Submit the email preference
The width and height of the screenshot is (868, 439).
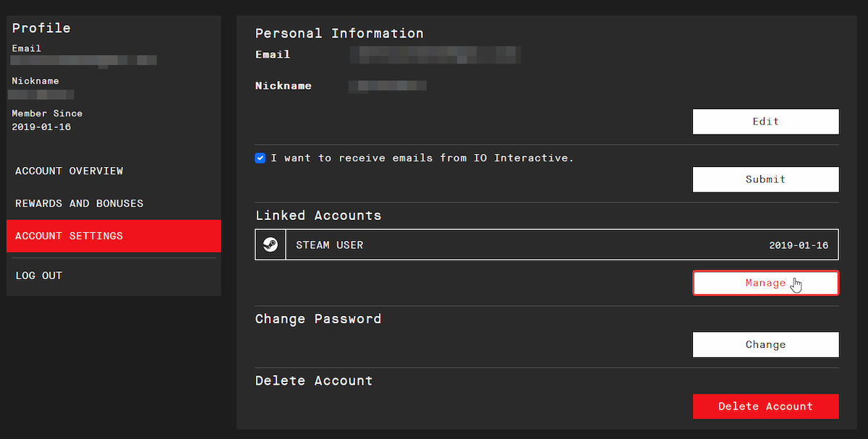click(x=765, y=179)
